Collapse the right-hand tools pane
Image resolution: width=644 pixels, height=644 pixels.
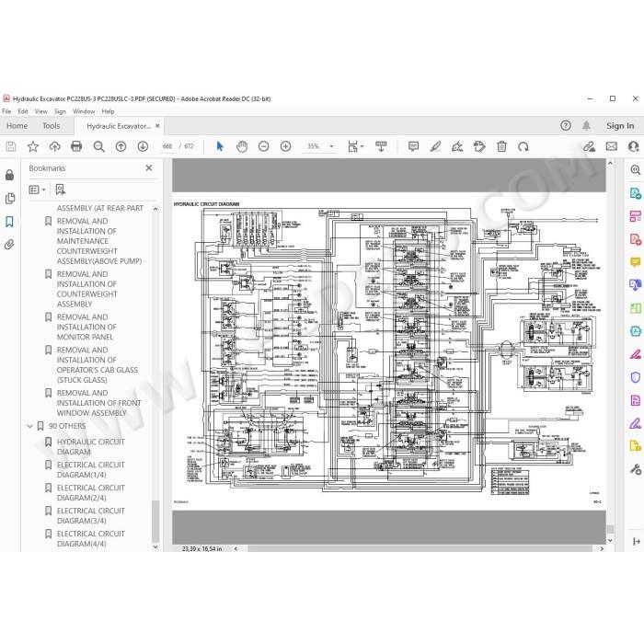(637, 541)
